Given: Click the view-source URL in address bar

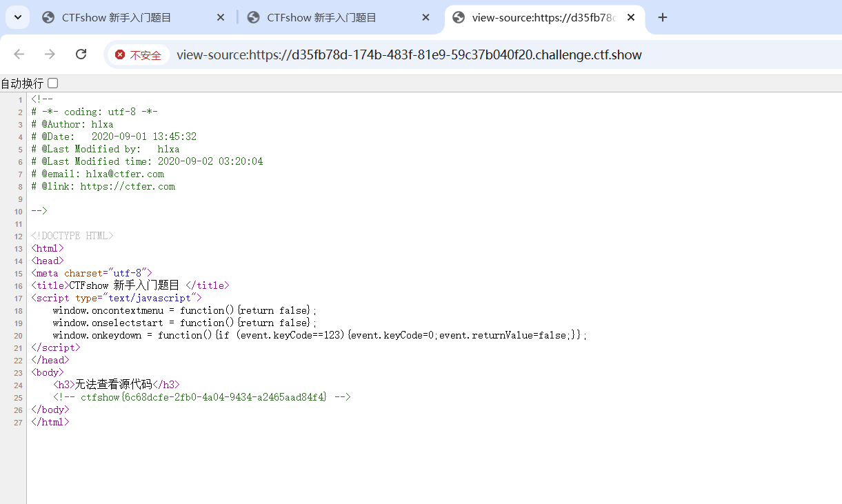Looking at the screenshot, I should tap(408, 55).
